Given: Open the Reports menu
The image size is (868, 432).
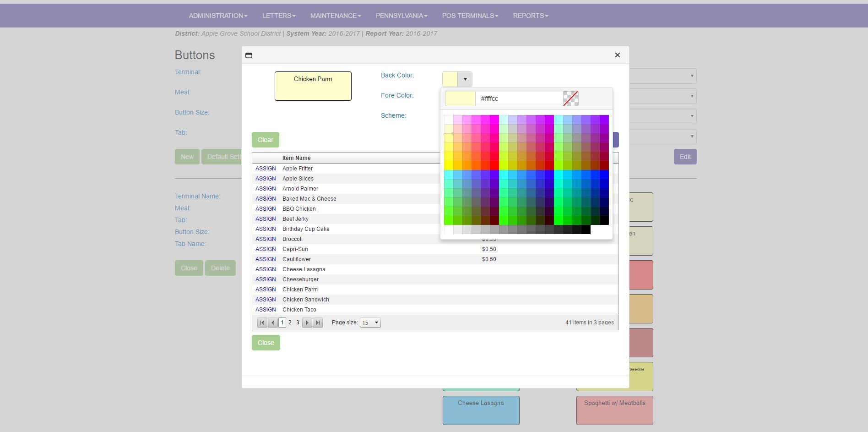Looking at the screenshot, I should [x=530, y=16].
